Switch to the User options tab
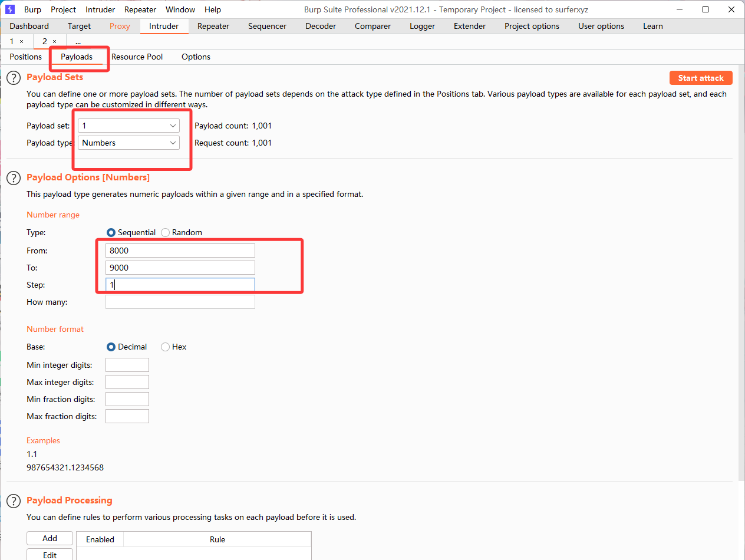 pyautogui.click(x=601, y=26)
